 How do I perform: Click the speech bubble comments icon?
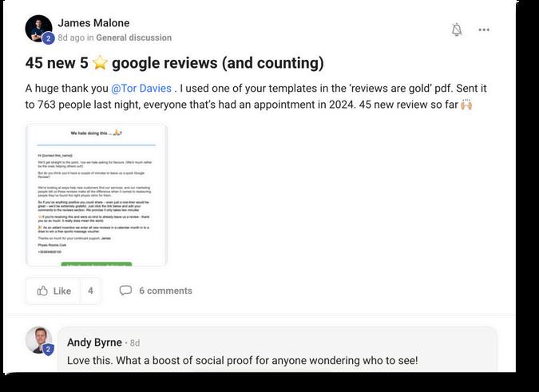[x=125, y=291]
